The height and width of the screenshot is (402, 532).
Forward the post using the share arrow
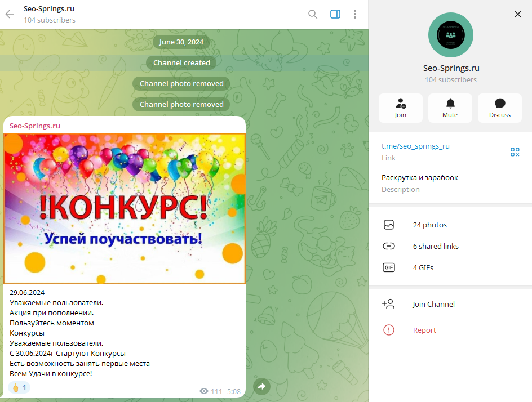click(x=261, y=386)
